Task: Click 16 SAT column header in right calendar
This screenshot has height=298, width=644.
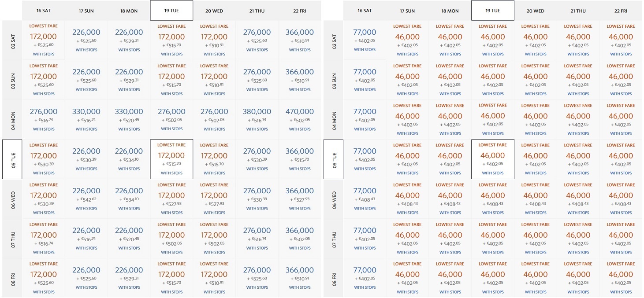Action: click(365, 11)
